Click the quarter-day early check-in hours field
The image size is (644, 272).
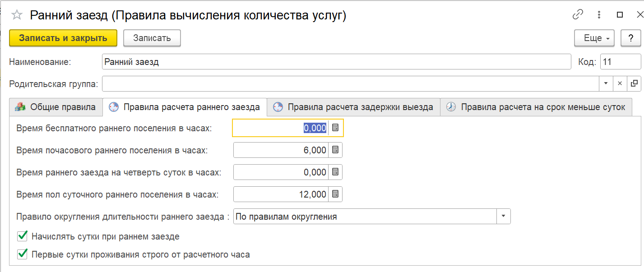coord(282,172)
